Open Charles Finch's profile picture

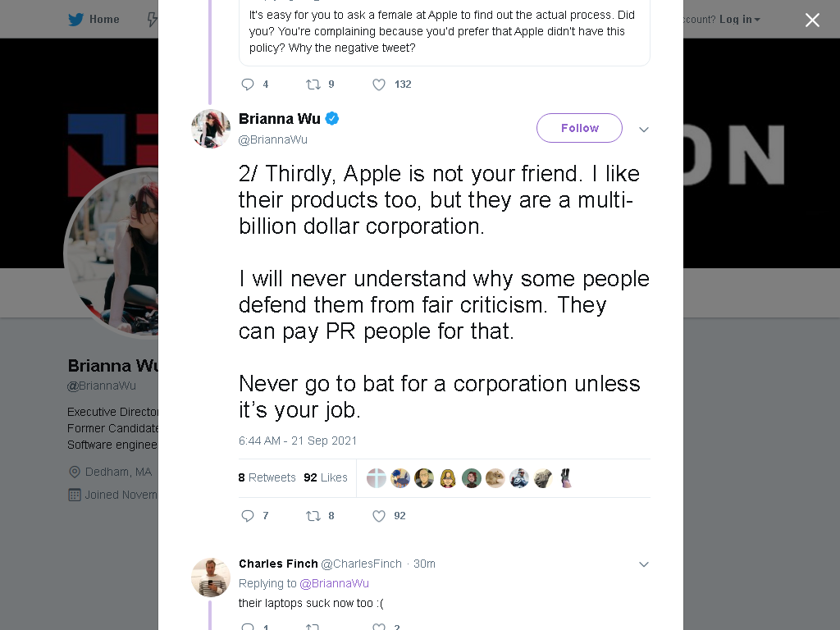211,577
